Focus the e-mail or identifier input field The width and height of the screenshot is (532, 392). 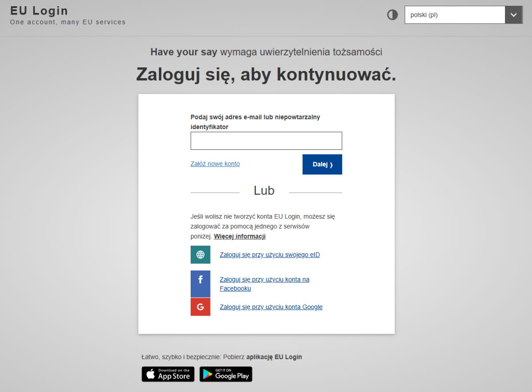coord(266,141)
